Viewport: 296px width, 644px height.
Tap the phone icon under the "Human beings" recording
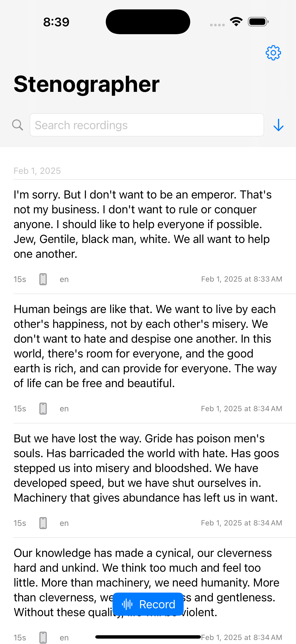point(43,408)
